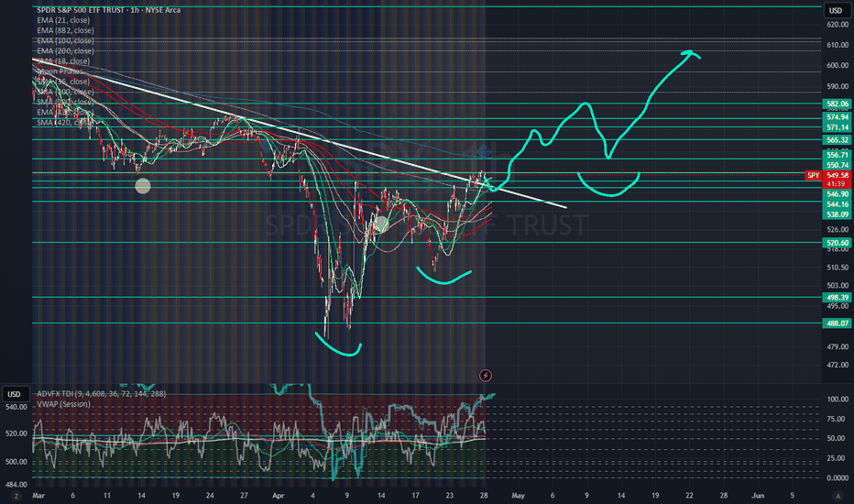Open USD currency selector on left indicator scale
Viewport: 854px width, 504px height.
pos(14,394)
